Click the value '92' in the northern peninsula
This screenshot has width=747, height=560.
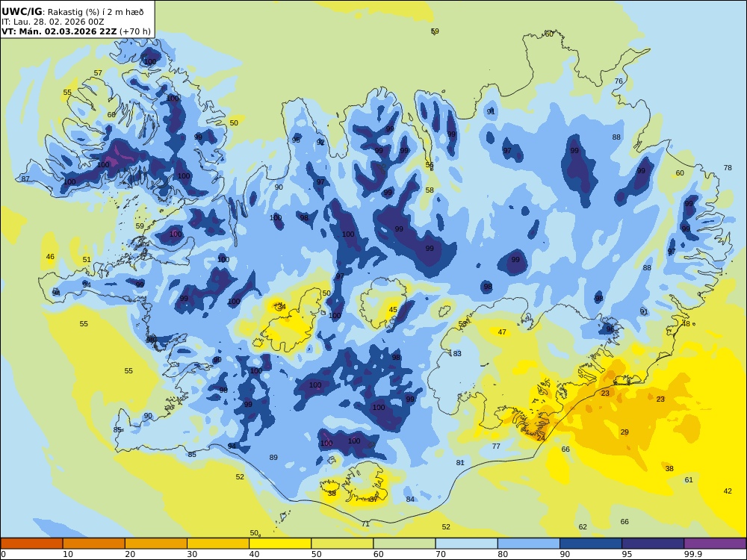point(320,143)
